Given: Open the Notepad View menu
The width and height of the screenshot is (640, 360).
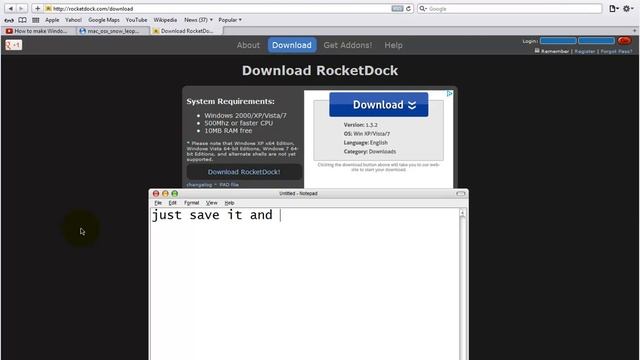Looking at the screenshot, I should tap(211, 203).
